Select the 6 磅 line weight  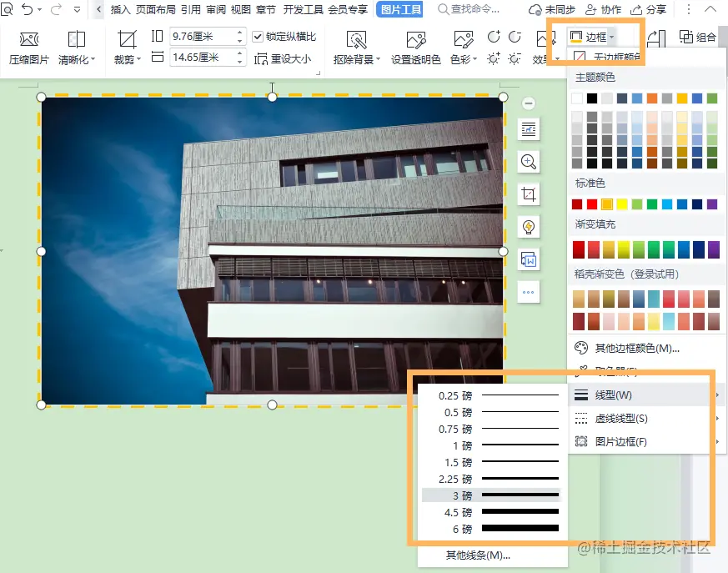492,529
